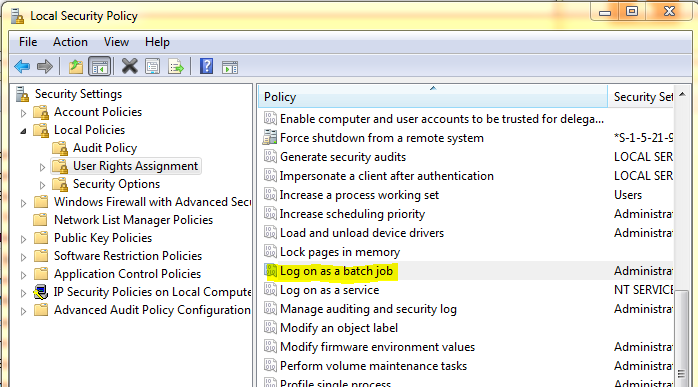698x387 pixels.
Task: Open Properties via toolbar icon
Action: pos(152,67)
